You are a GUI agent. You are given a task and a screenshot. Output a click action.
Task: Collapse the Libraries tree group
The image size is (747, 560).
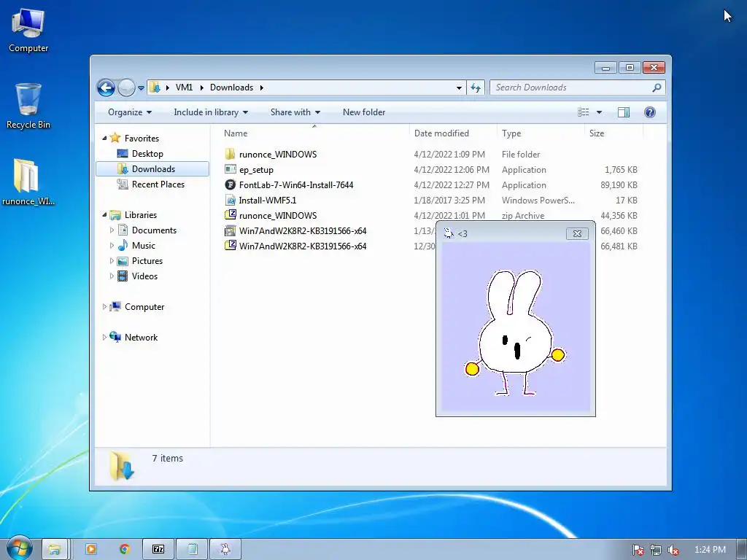(105, 215)
